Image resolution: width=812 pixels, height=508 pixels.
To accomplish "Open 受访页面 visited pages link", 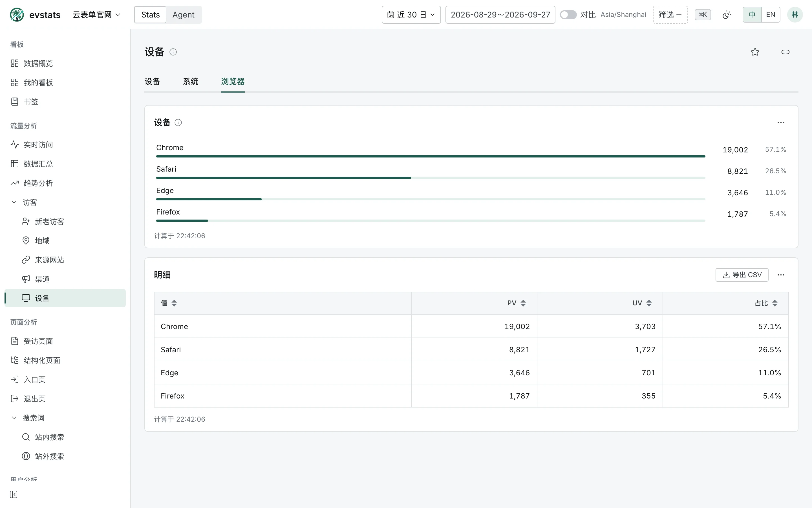I will [x=65, y=341].
